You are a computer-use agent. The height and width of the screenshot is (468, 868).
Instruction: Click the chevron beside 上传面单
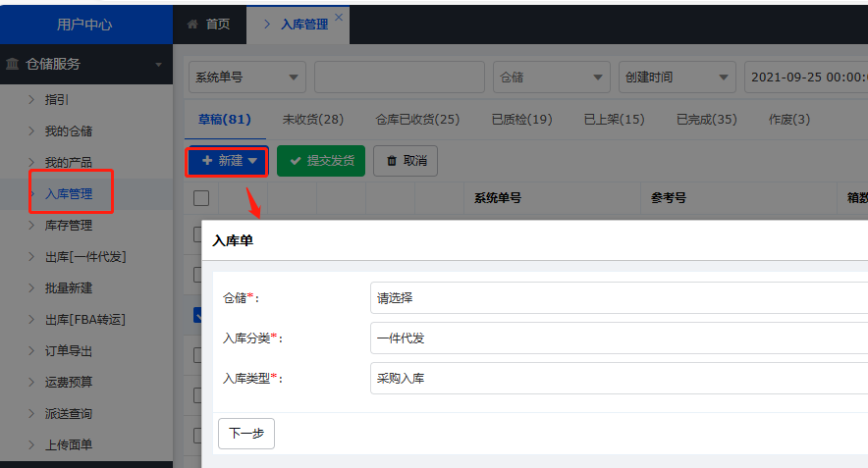coord(31,444)
